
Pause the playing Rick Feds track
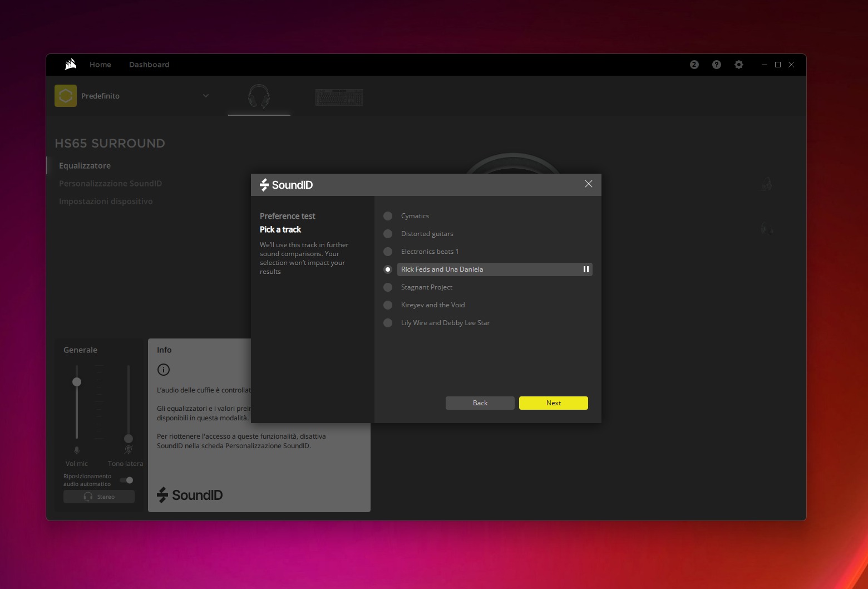click(x=586, y=269)
